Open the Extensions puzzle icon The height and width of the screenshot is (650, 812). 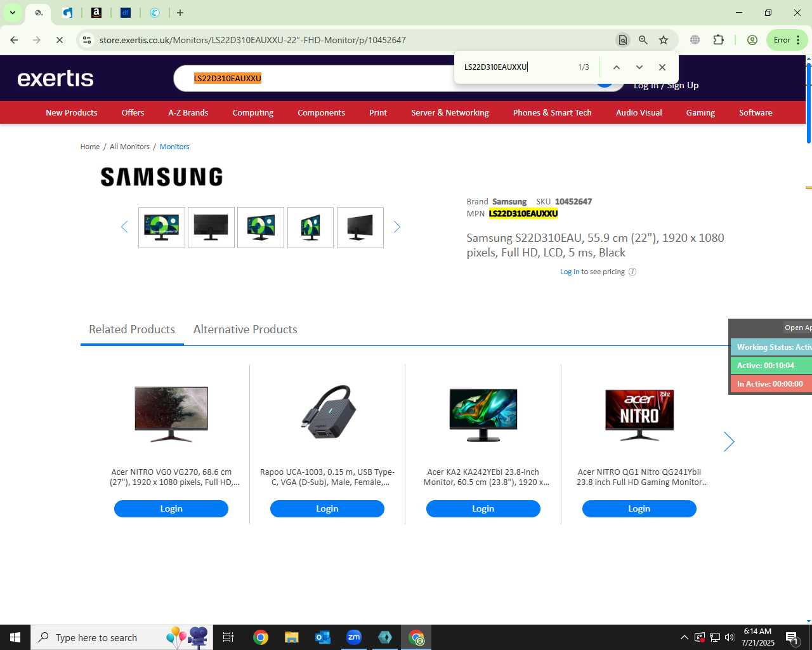[718, 40]
